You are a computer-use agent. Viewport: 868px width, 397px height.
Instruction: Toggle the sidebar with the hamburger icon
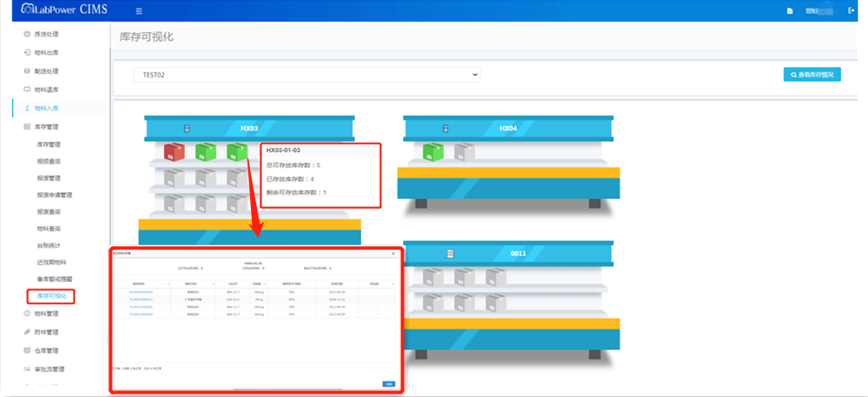(138, 10)
